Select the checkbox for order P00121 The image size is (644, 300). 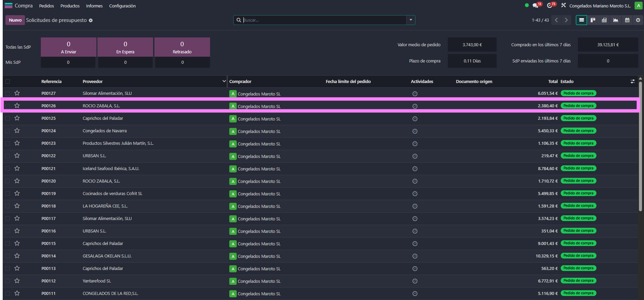pyautogui.click(x=8, y=169)
